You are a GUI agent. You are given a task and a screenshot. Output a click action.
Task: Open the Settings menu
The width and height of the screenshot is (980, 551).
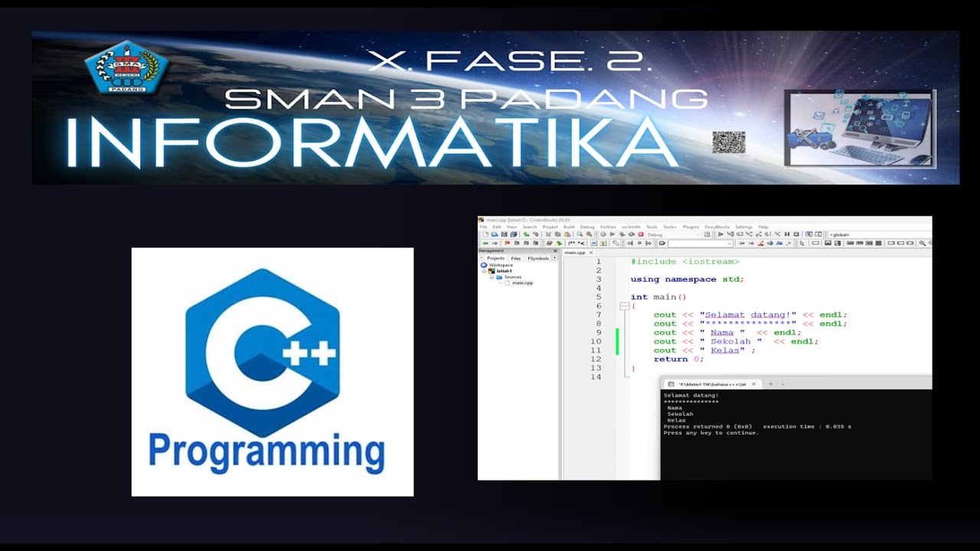(743, 227)
